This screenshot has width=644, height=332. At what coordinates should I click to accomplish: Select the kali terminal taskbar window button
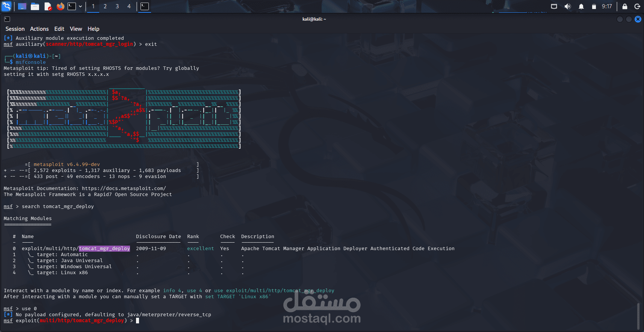[x=145, y=6]
